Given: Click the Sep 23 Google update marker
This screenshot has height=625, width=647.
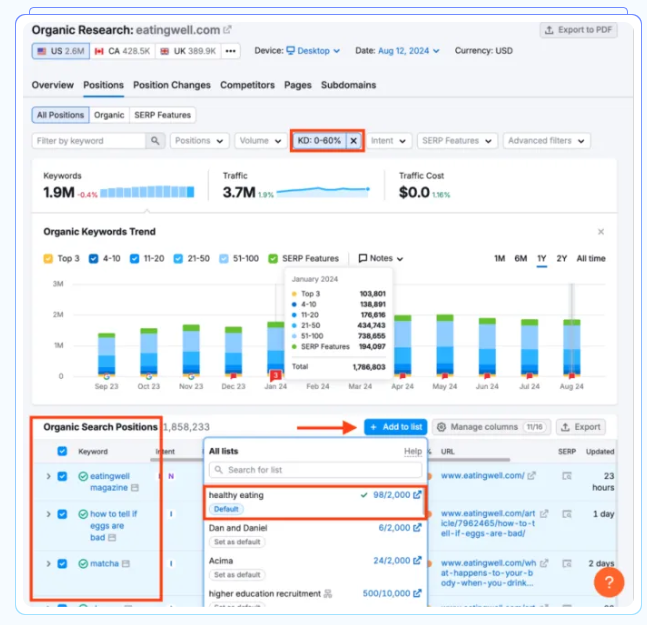Looking at the screenshot, I should click(x=106, y=377).
